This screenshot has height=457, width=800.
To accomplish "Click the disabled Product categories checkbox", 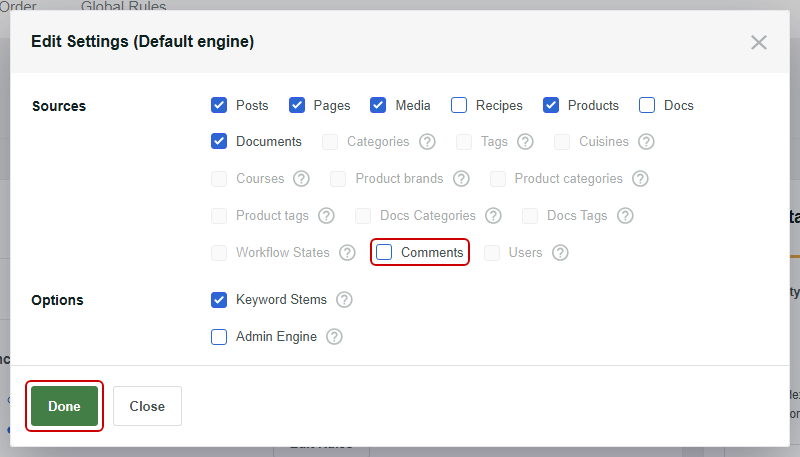I will tap(497, 179).
